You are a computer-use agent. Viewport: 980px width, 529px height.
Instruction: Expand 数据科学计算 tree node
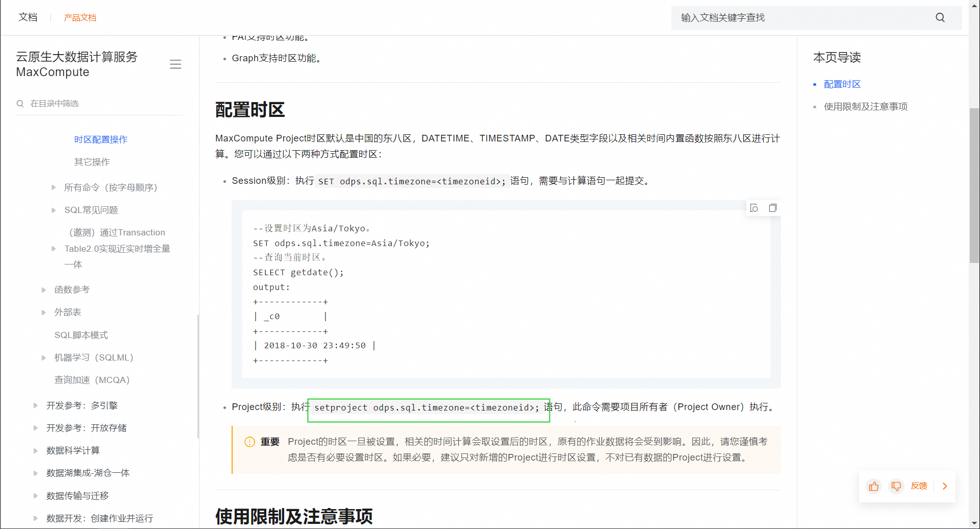pos(36,450)
